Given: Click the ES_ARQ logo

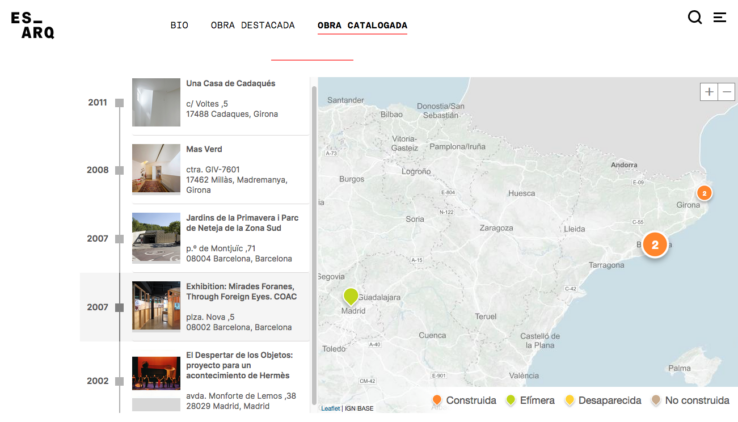Looking at the screenshot, I should [x=33, y=25].
